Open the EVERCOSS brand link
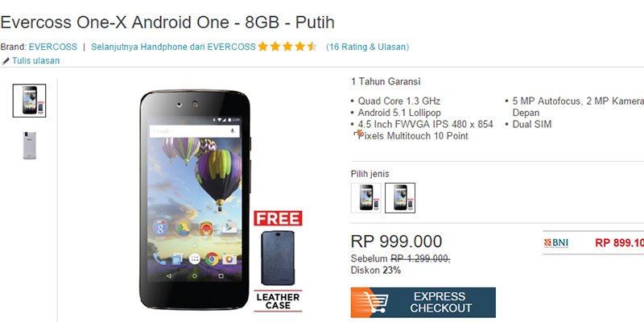 53,47
